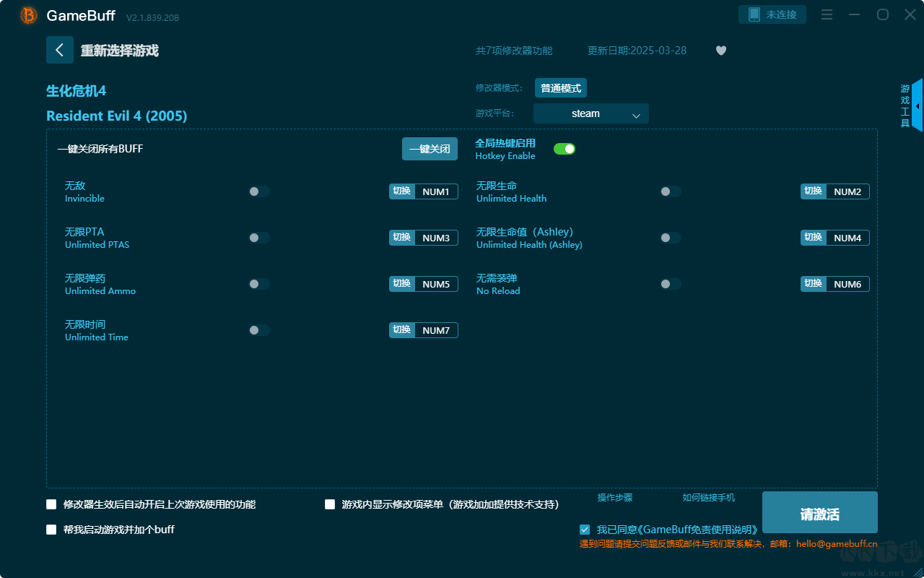Disable the Hotkey Enable toggle
924x578 pixels.
(564, 149)
